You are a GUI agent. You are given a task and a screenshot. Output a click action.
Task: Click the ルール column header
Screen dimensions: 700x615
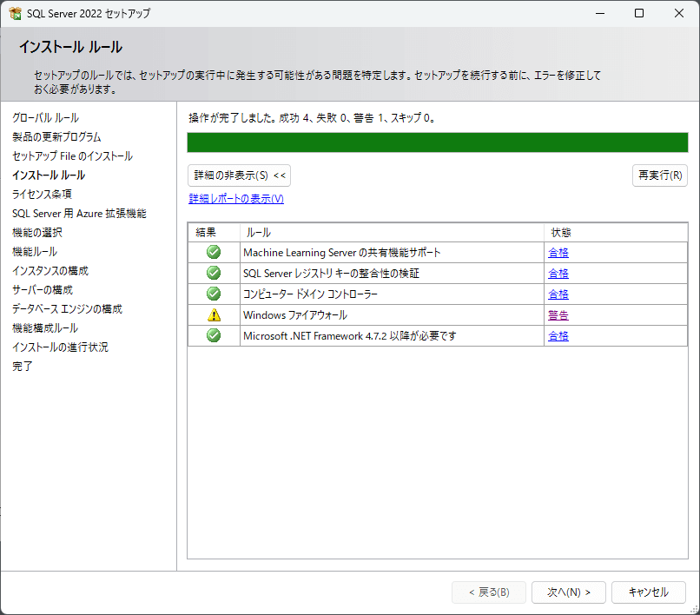point(392,232)
